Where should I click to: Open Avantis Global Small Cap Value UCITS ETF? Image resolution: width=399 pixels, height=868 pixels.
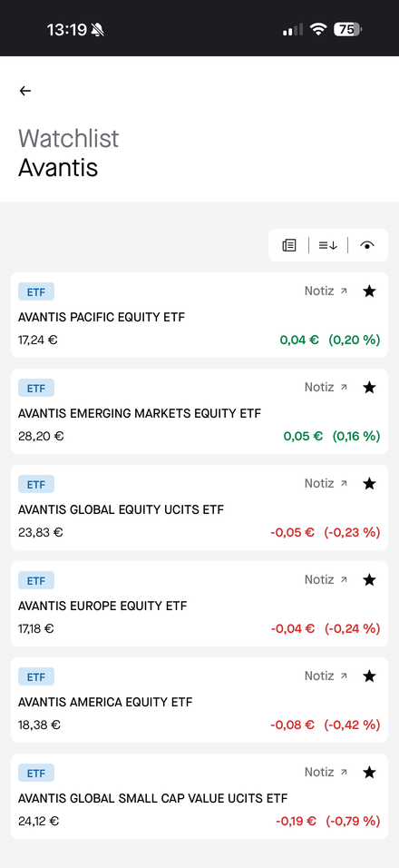coord(199,796)
